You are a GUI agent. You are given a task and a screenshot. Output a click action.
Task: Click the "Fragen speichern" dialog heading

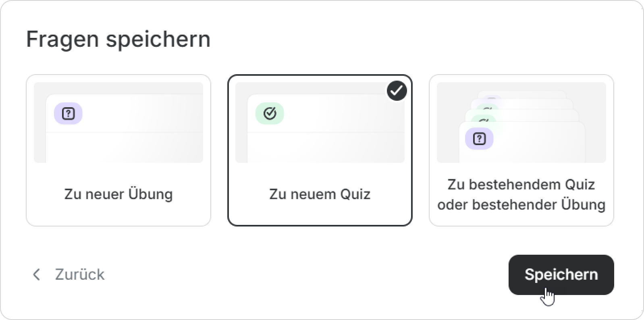pos(118,39)
